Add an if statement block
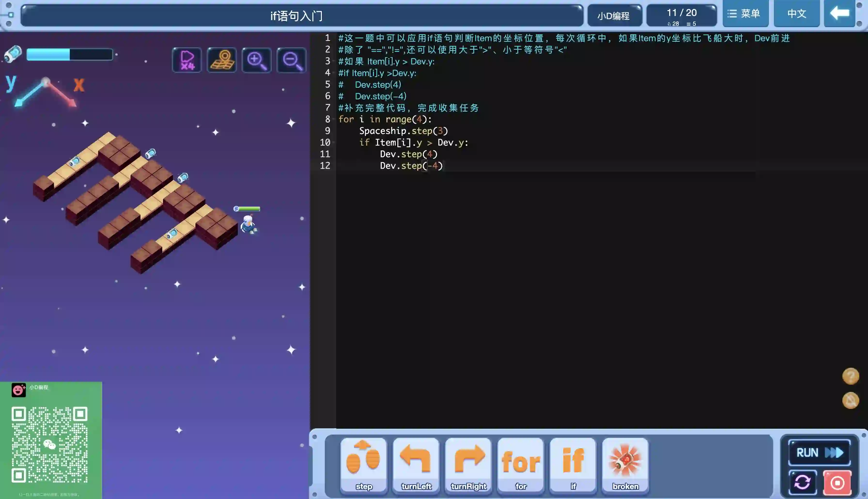This screenshot has width=868, height=499. (x=573, y=465)
